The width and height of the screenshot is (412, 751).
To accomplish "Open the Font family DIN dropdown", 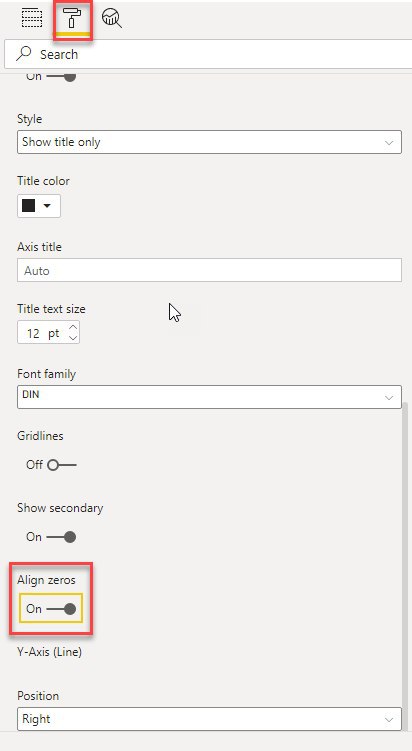I will click(209, 397).
